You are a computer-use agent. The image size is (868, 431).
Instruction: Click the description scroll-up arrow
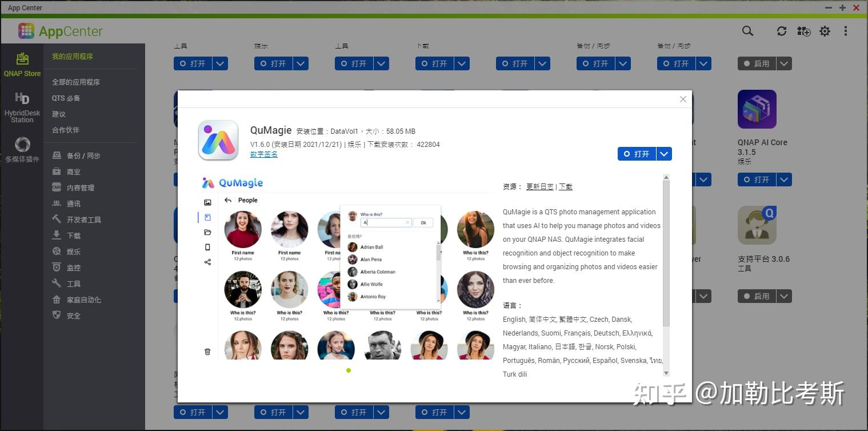pos(666,178)
